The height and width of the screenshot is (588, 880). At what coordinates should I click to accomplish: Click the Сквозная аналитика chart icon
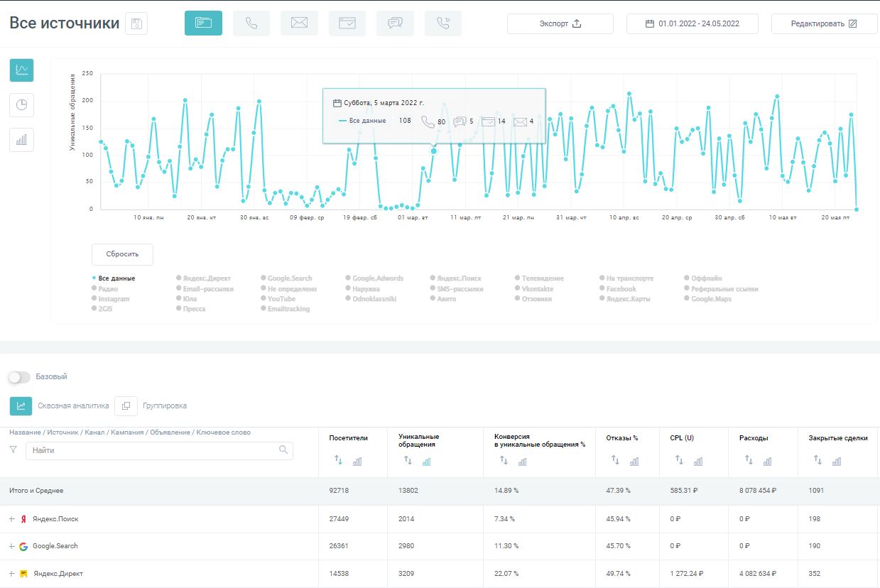[21, 406]
